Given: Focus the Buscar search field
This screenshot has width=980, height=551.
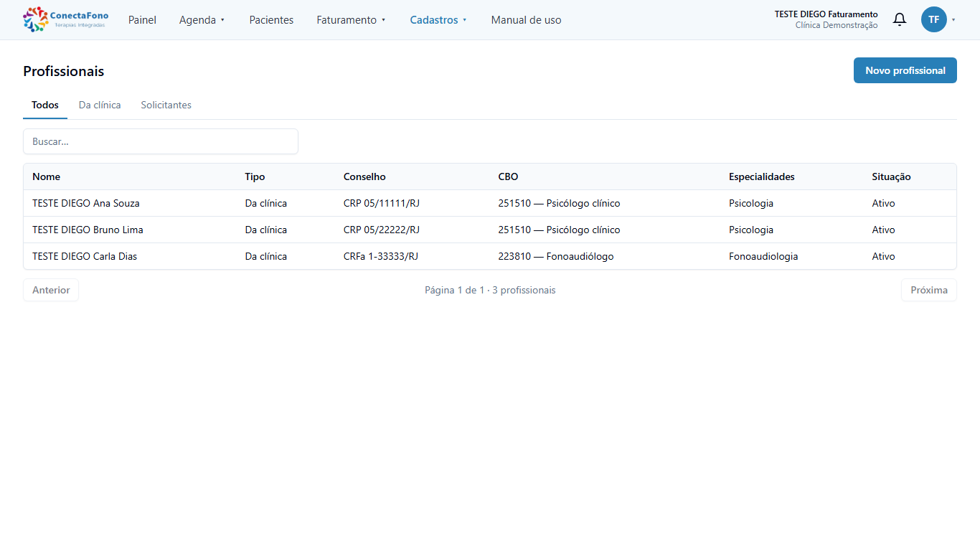Looking at the screenshot, I should [x=161, y=141].
